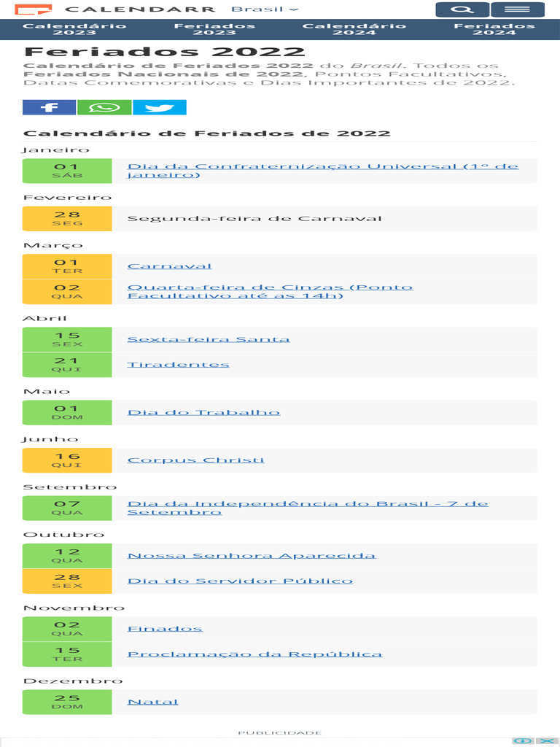
Task: Open Dia do Trabalho link
Action: point(204,413)
